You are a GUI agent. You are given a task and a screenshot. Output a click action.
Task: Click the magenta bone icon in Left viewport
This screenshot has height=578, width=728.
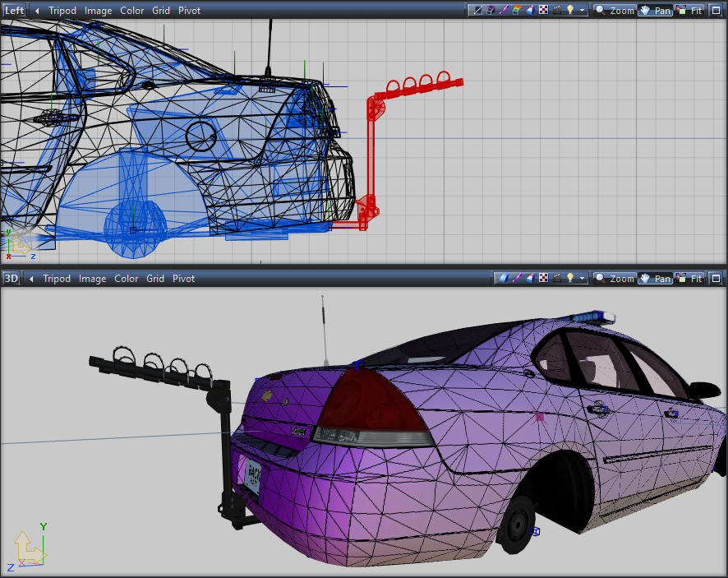point(503,11)
